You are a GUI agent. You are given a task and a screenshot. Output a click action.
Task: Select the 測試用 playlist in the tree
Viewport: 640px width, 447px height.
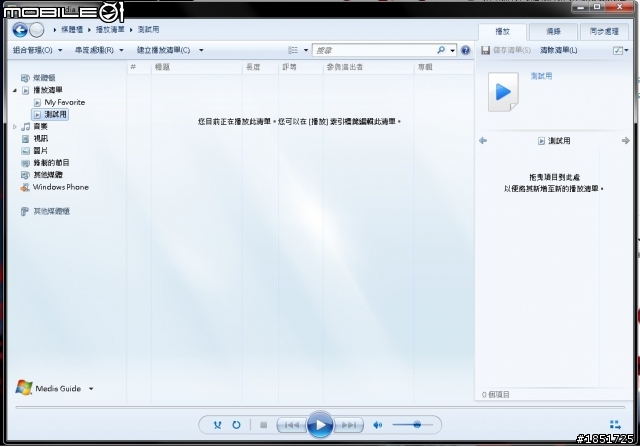click(x=50, y=114)
